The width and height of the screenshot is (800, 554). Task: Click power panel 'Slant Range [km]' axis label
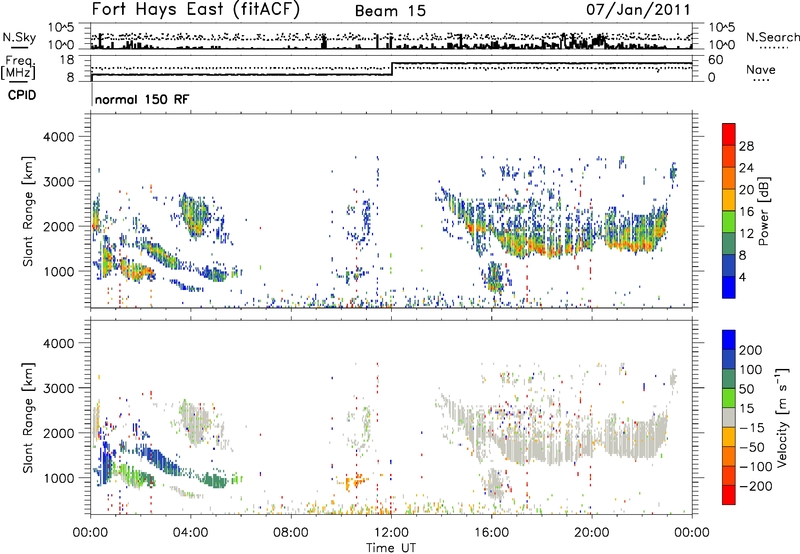(28, 211)
